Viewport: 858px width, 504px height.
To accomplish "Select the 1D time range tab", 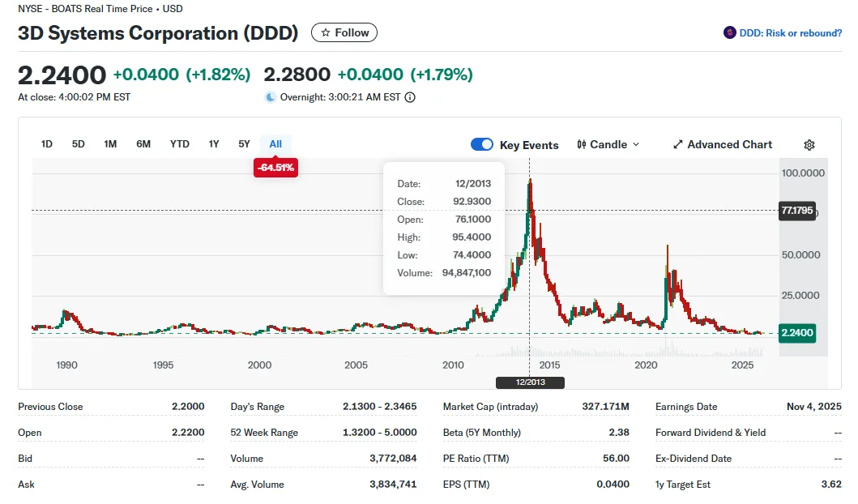I will pyautogui.click(x=47, y=144).
